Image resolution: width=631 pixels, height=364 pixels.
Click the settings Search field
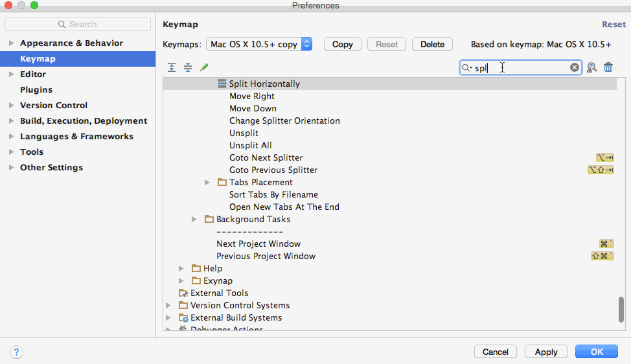tap(78, 24)
